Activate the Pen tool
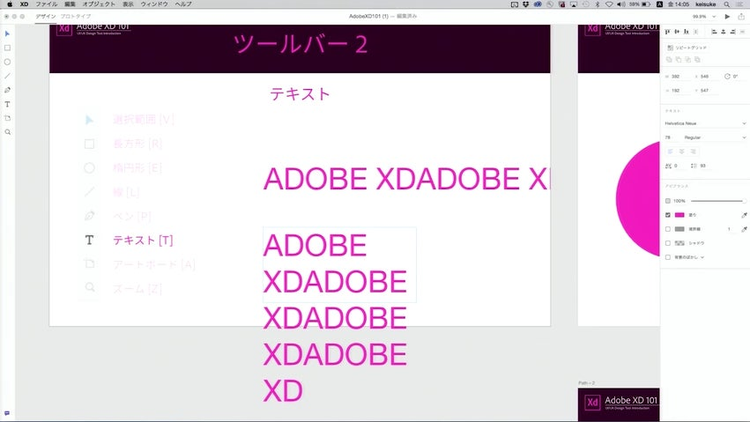 (x=7, y=90)
